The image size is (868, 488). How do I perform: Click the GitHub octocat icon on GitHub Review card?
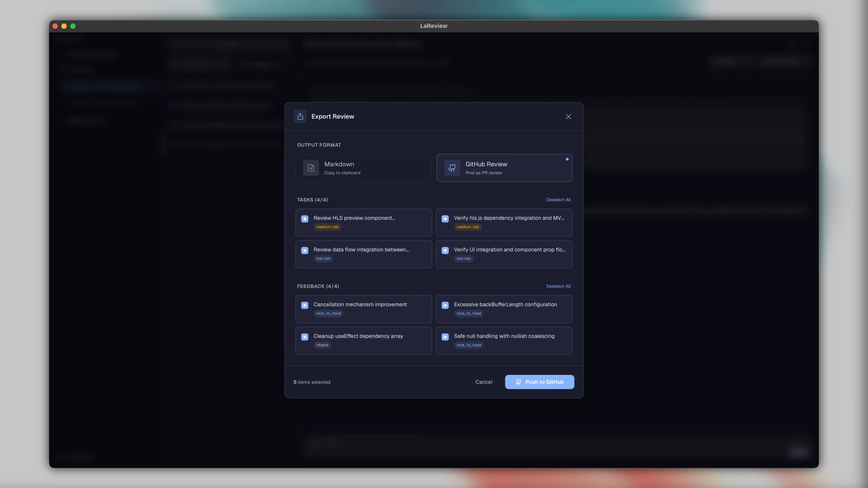pyautogui.click(x=452, y=168)
